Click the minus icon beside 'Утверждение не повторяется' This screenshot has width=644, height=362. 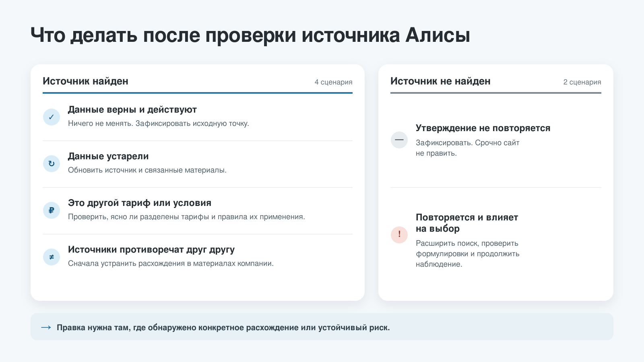[x=399, y=140]
